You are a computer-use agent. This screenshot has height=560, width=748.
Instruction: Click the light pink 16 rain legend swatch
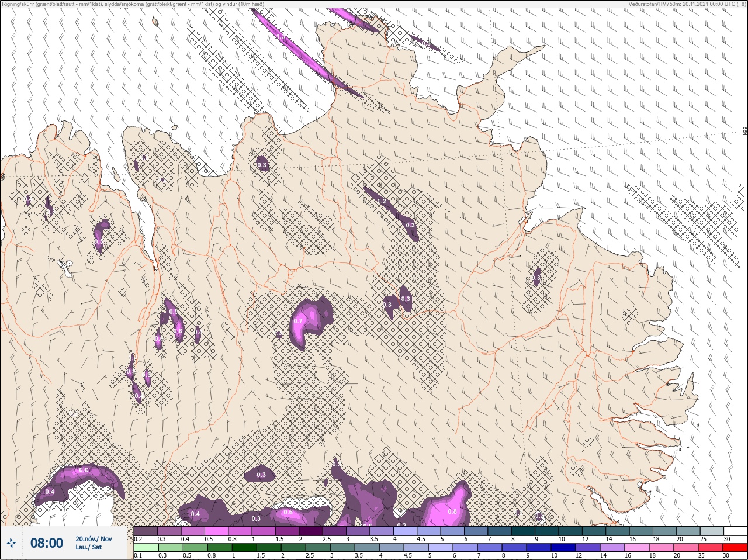[637, 548]
